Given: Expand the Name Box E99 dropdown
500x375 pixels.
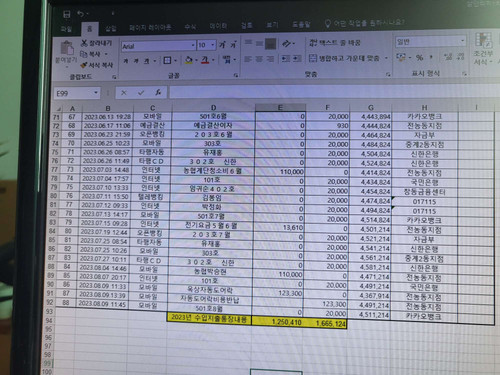Looking at the screenshot, I should coord(96,93).
